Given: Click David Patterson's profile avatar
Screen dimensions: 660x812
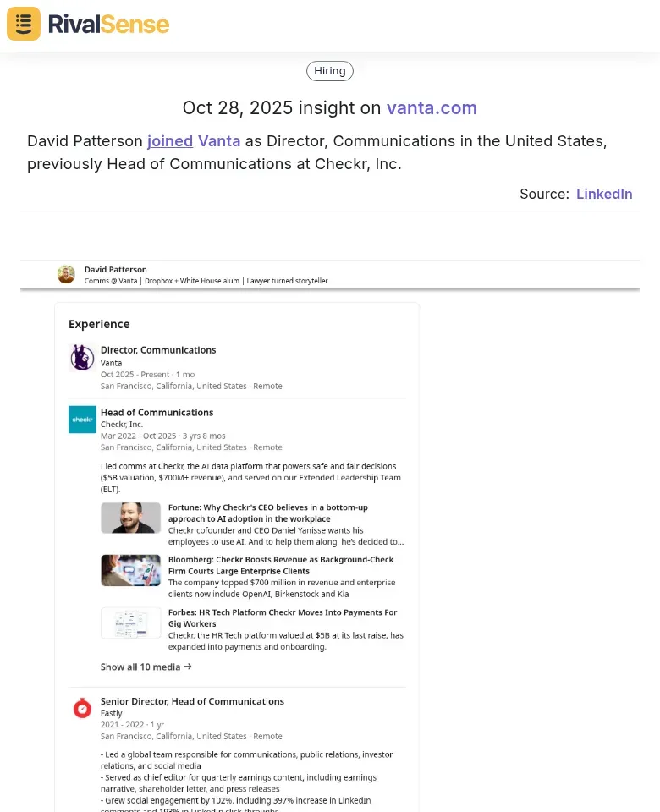Looking at the screenshot, I should pyautogui.click(x=66, y=274).
